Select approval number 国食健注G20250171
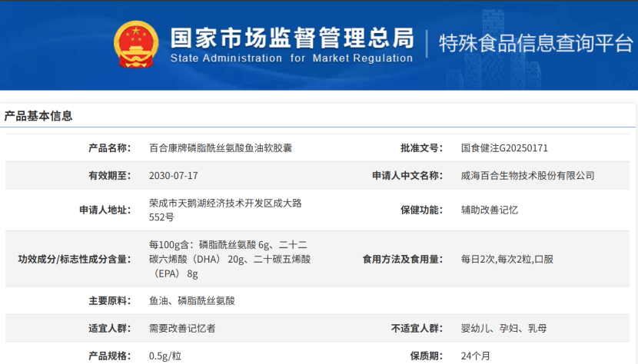The width and height of the screenshot is (638, 364). (504, 148)
